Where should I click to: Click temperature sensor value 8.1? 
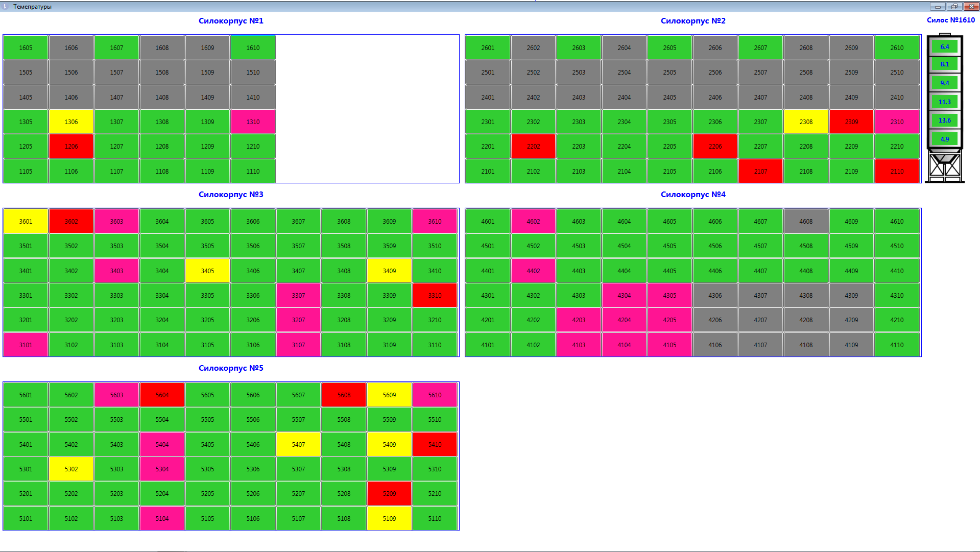click(x=945, y=64)
